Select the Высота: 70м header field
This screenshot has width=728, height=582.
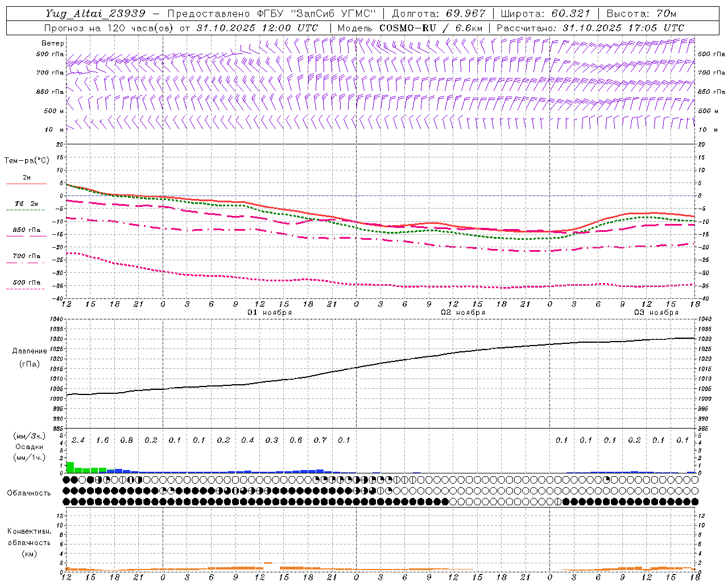(x=641, y=14)
